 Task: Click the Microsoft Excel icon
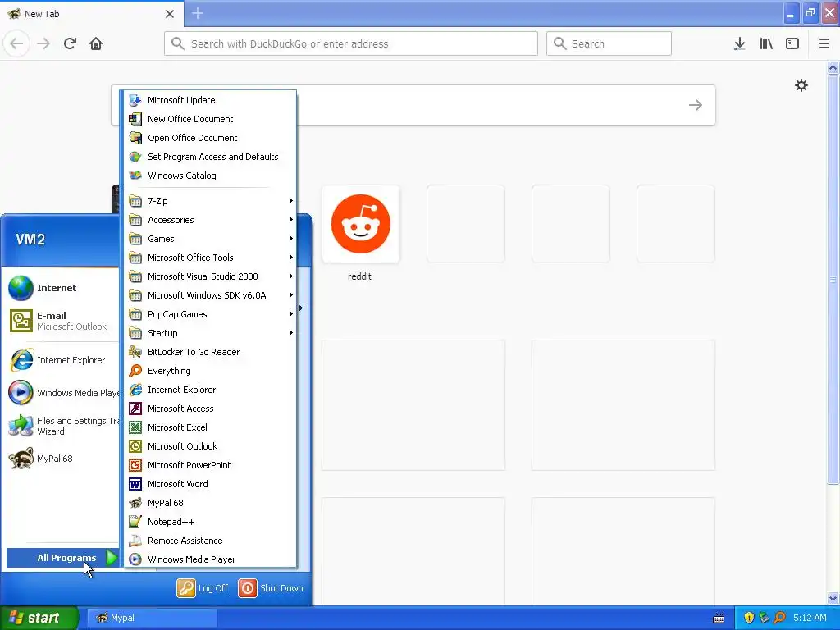(135, 427)
